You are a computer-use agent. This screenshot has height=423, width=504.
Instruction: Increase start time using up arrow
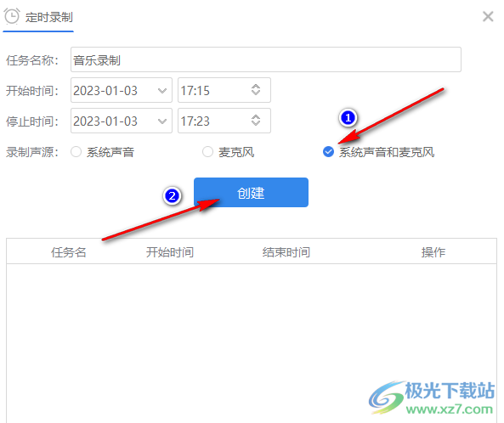pos(256,87)
